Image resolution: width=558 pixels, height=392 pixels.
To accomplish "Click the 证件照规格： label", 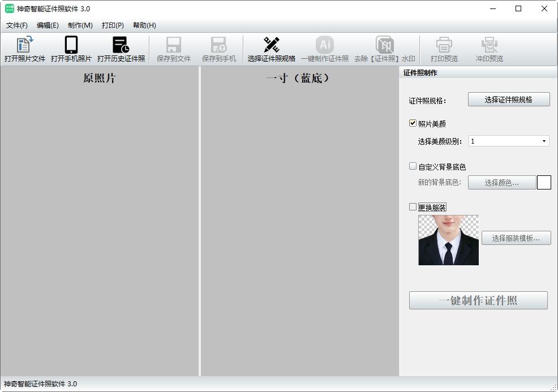I will (x=427, y=101).
